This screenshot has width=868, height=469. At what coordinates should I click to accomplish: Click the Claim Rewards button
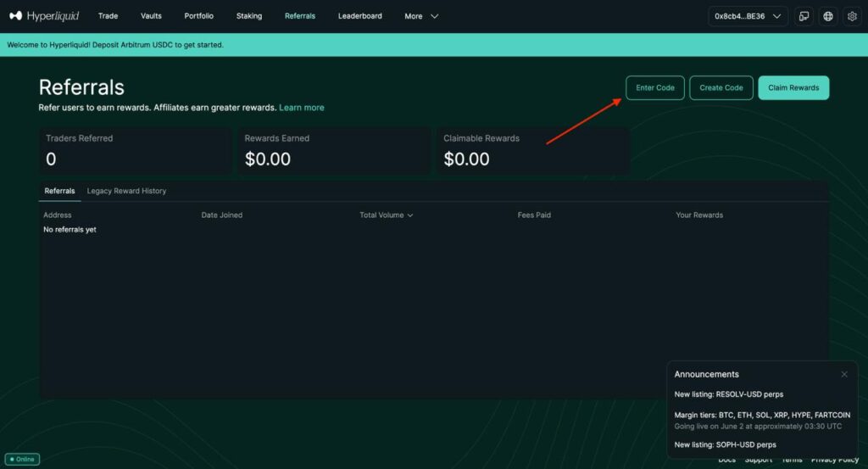click(x=793, y=87)
